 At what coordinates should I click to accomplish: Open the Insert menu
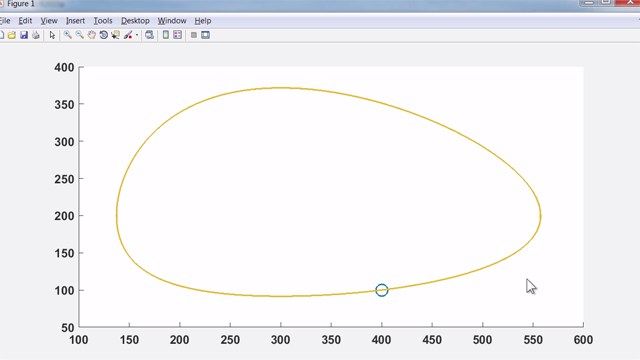(76, 20)
